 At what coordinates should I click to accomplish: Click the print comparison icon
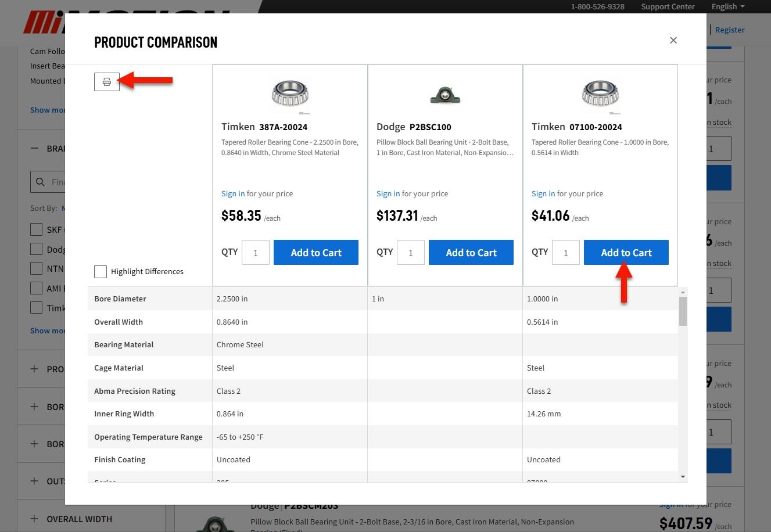[107, 82]
